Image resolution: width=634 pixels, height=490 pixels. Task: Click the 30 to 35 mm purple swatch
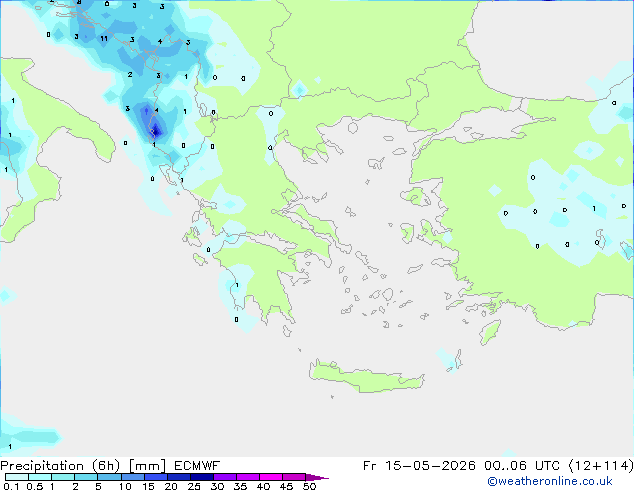click(225, 477)
